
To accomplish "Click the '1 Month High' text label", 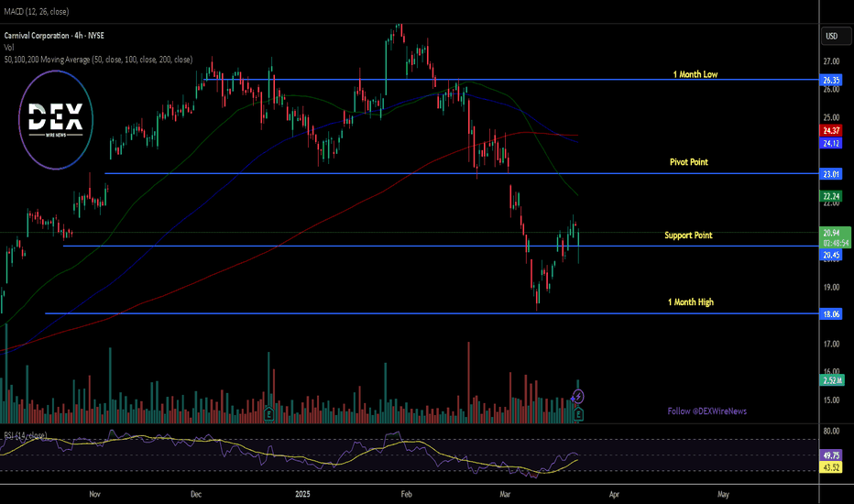I will pyautogui.click(x=691, y=301).
